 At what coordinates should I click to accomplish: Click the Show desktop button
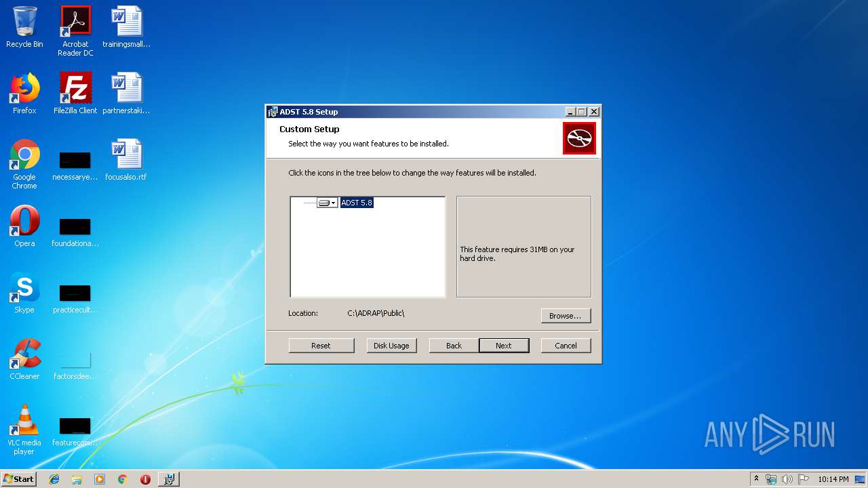[x=861, y=479]
